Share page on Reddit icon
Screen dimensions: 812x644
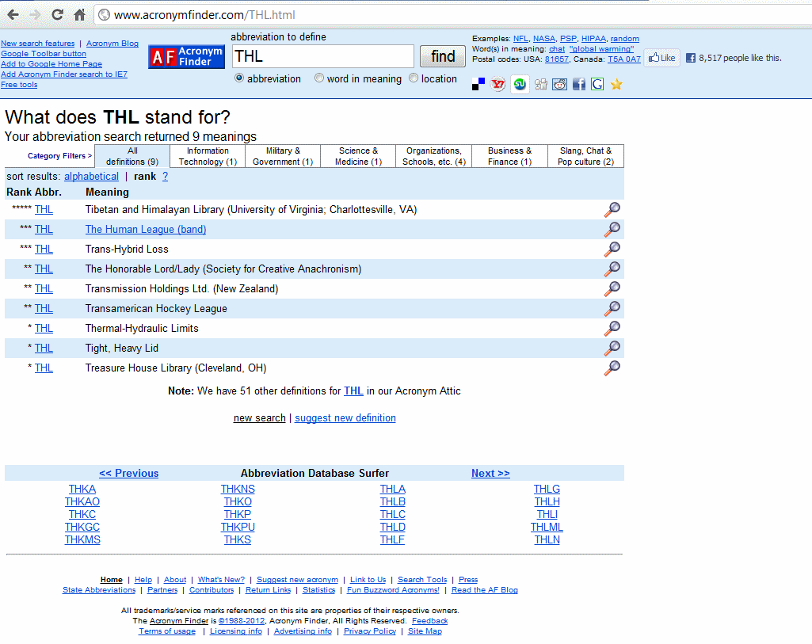[560, 84]
